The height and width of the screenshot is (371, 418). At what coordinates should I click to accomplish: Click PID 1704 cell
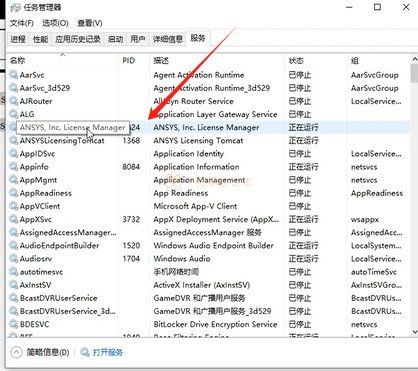131,259
